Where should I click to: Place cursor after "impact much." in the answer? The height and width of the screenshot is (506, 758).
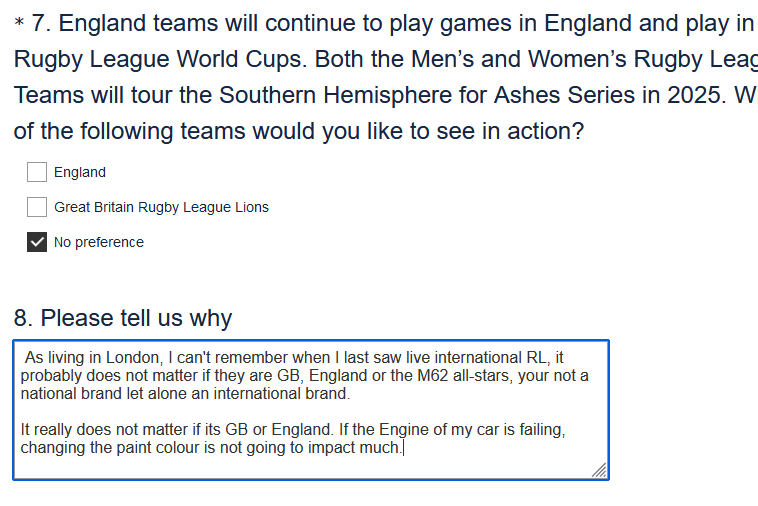click(404, 448)
